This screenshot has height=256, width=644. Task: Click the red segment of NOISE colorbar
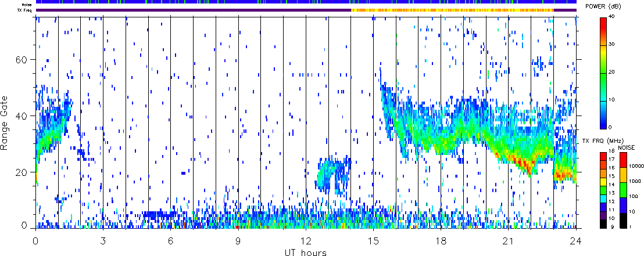(622, 160)
